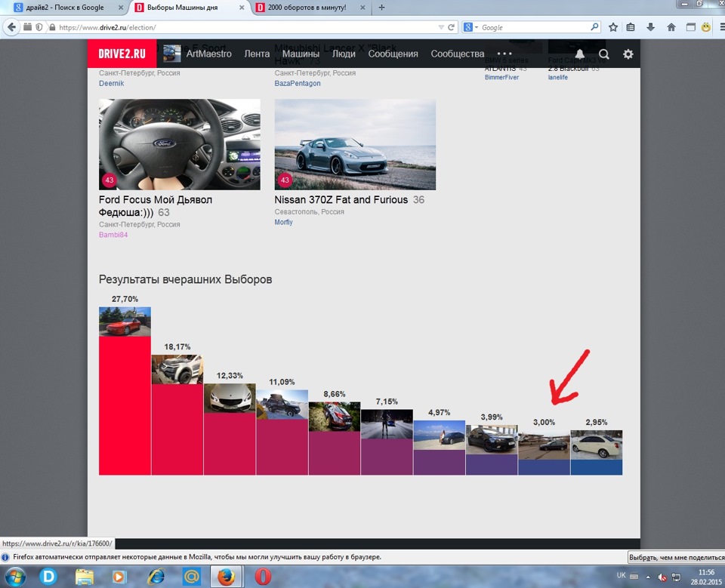The height and width of the screenshot is (588, 725).
Task: Click the 18,17% result car thumbnail
Action: tap(177, 369)
